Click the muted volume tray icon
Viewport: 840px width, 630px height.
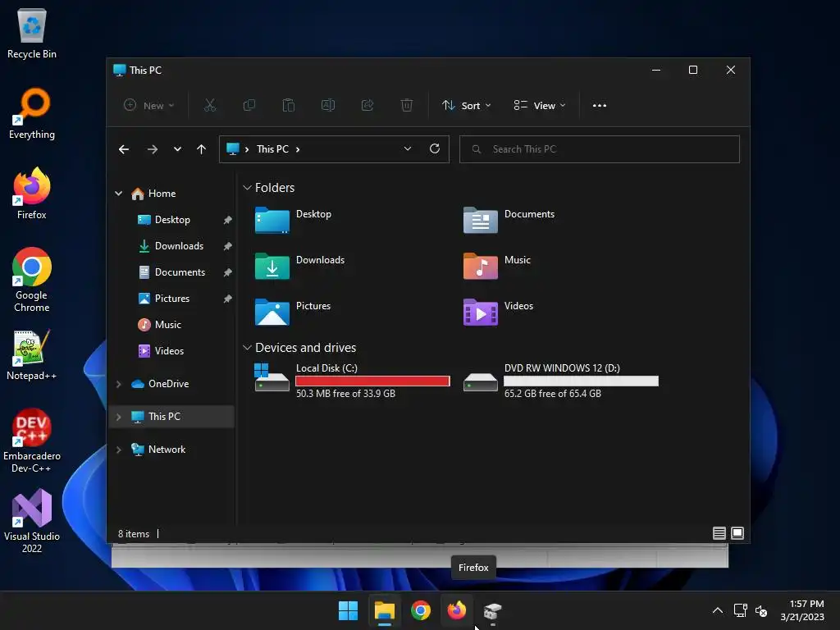[x=761, y=610]
